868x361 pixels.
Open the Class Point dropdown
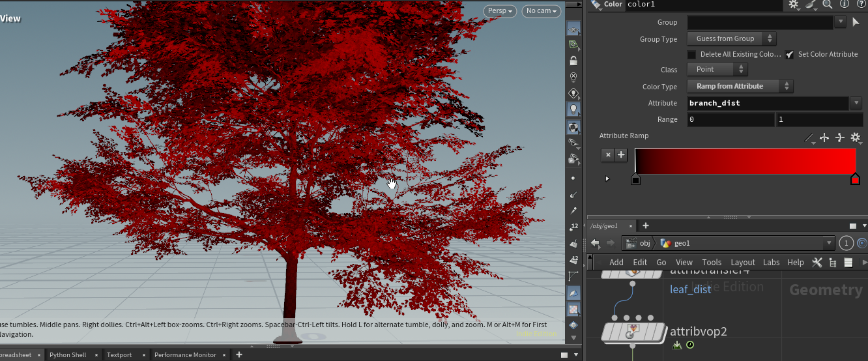coord(717,69)
